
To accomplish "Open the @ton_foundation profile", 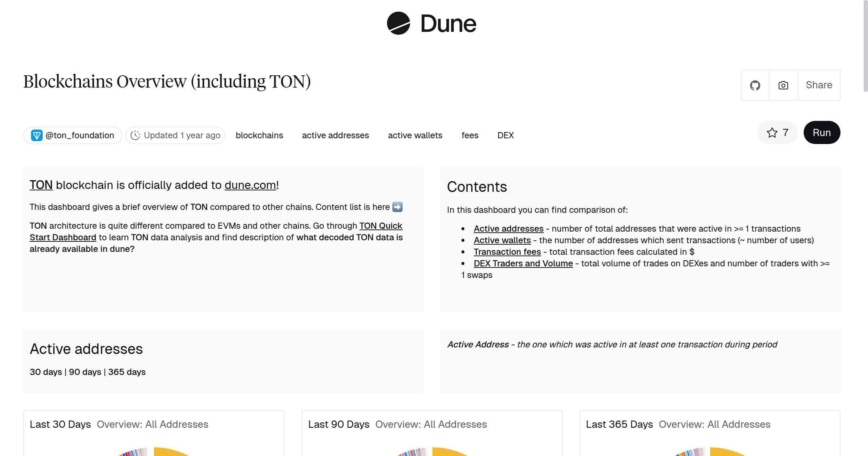I will click(x=80, y=135).
